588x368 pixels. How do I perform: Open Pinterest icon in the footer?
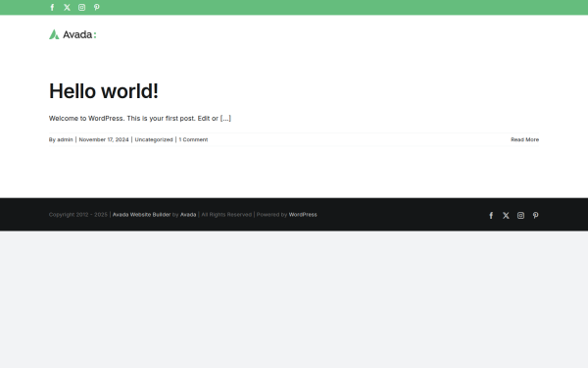(x=535, y=215)
